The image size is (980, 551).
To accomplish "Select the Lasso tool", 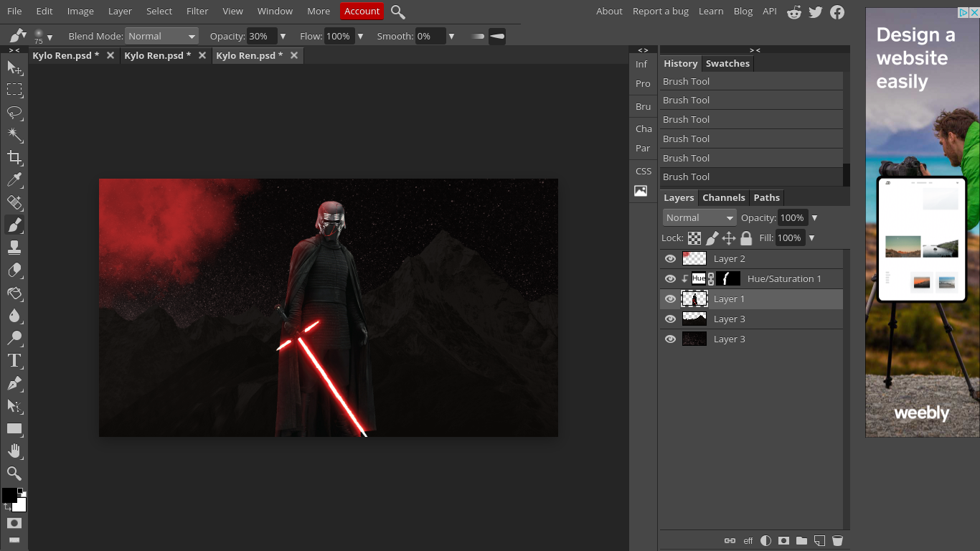I will pos(14,113).
